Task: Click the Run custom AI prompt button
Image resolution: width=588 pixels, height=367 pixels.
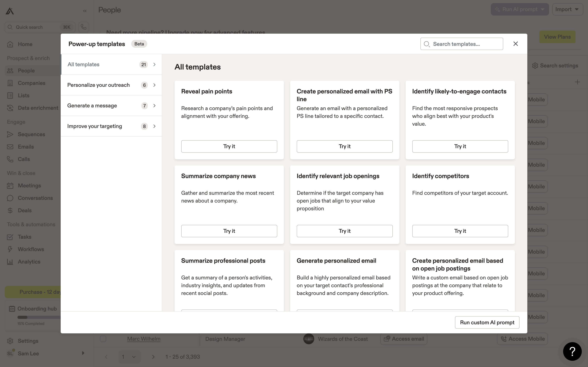Action: point(487,322)
